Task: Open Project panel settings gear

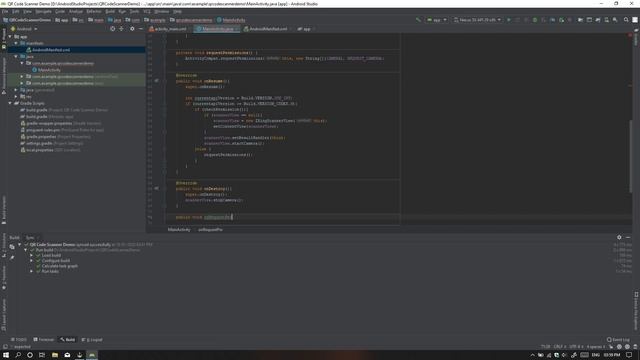Action: point(132,29)
